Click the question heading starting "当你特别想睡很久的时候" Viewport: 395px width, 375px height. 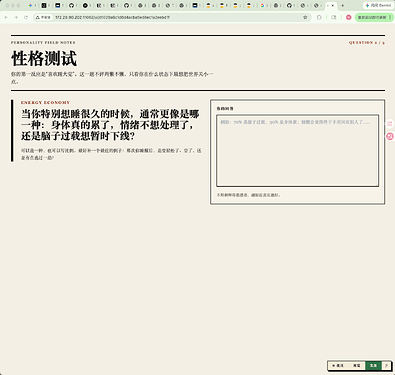pos(110,125)
